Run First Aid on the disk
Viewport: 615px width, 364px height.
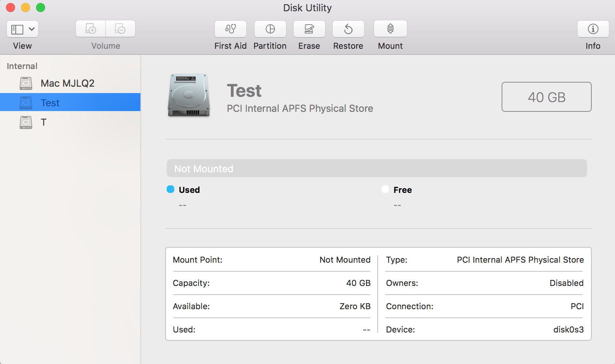(x=230, y=29)
